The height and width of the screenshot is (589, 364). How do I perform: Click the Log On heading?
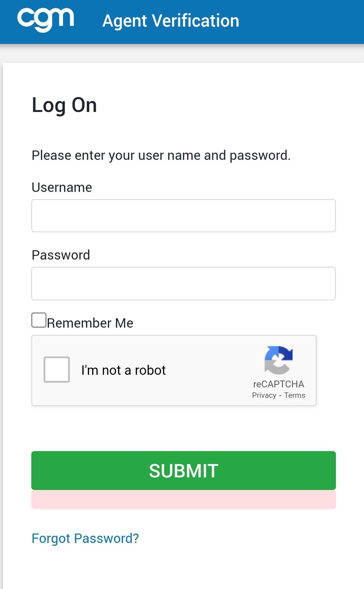(x=64, y=105)
